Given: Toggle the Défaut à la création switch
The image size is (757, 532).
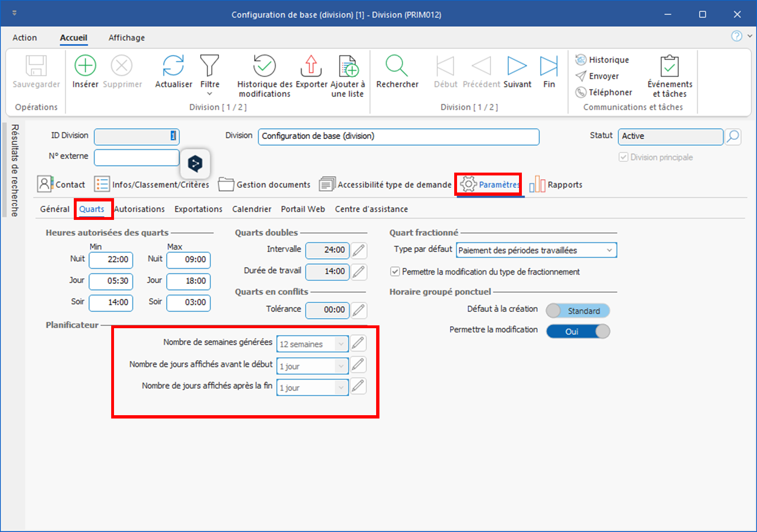Looking at the screenshot, I should click(578, 311).
